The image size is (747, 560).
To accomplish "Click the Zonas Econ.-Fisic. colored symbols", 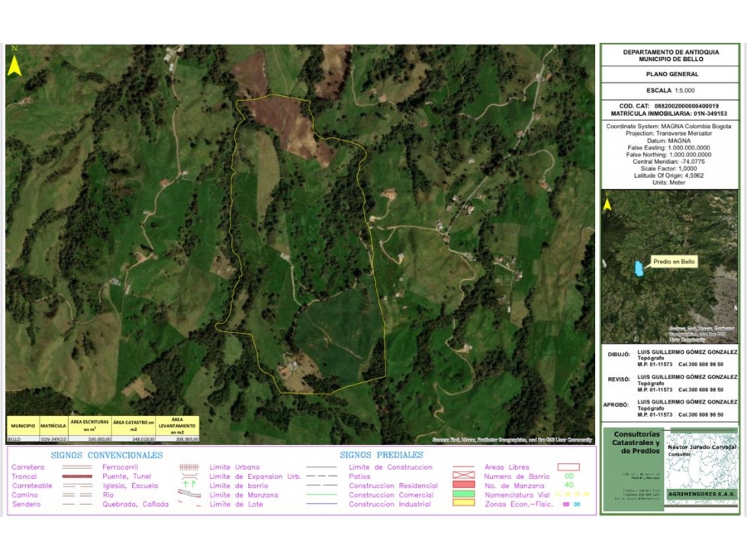I will point(572,504).
